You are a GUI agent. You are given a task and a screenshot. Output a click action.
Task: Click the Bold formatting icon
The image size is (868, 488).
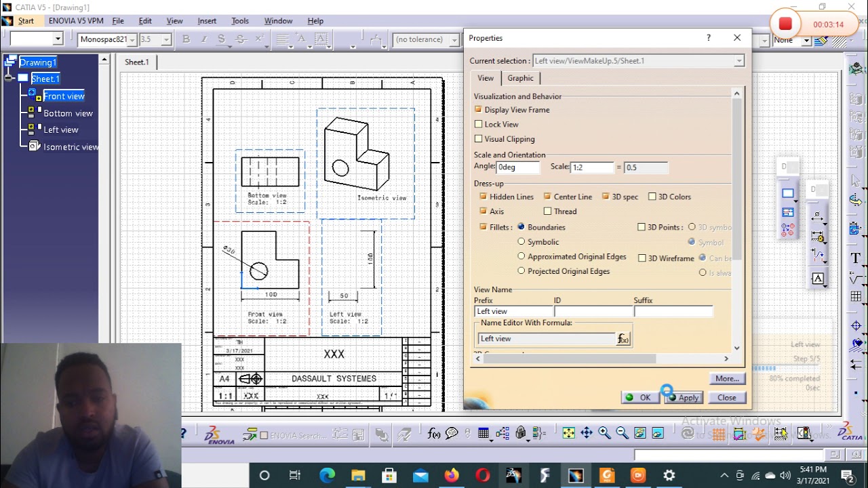tap(186, 39)
